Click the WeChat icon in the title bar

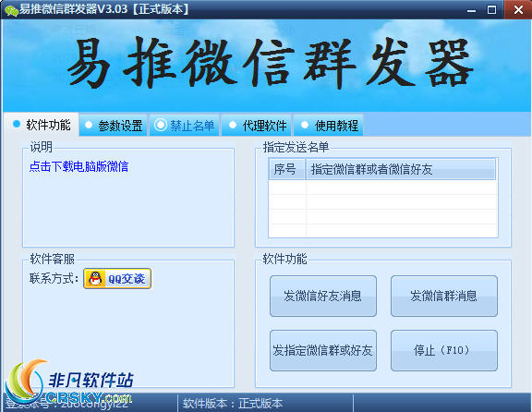(11, 10)
